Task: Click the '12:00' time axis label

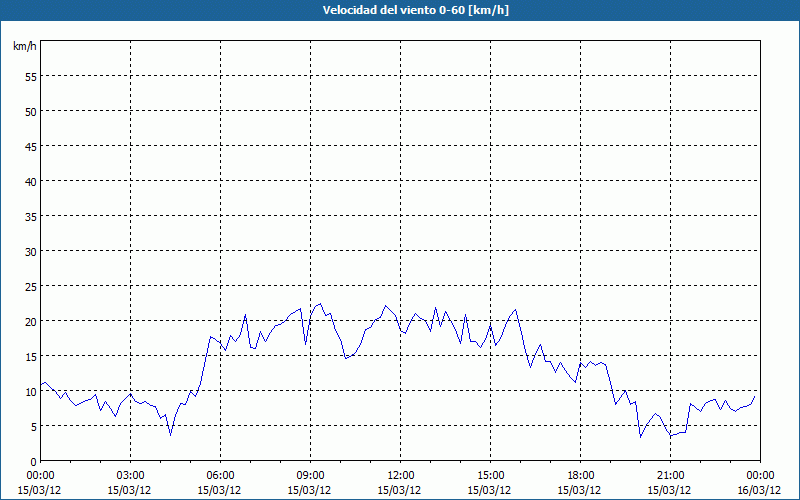Action: [x=400, y=476]
